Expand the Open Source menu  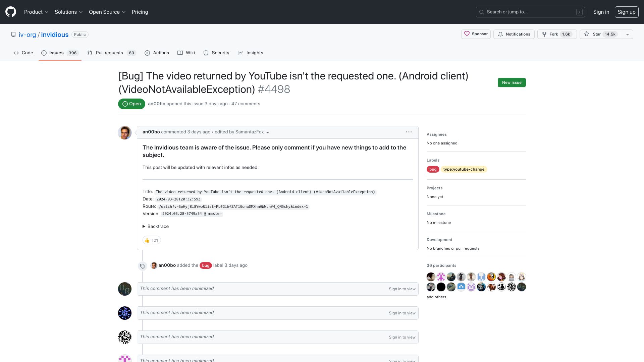coord(107,12)
